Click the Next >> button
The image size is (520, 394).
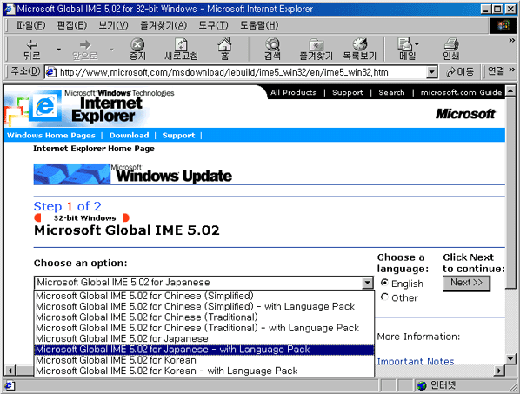[466, 283]
